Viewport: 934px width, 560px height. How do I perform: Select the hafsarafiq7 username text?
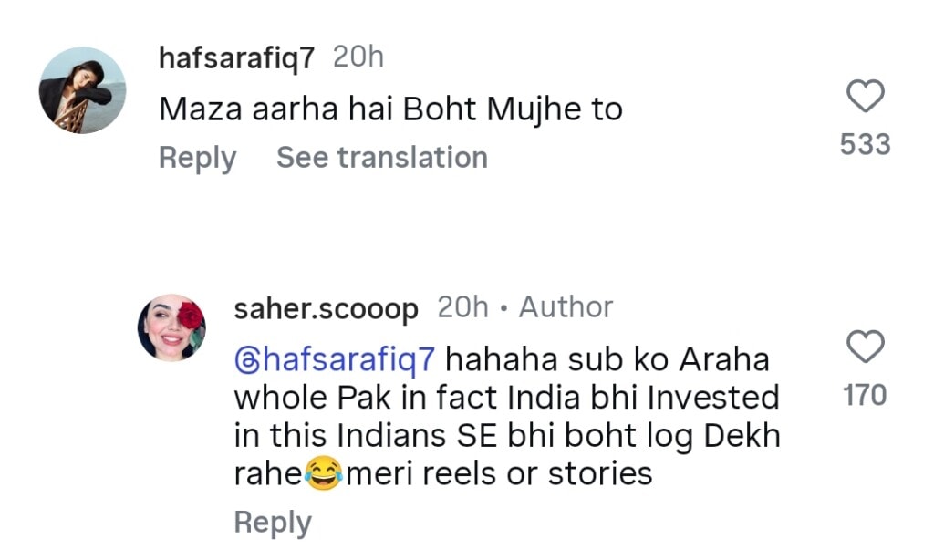click(235, 57)
